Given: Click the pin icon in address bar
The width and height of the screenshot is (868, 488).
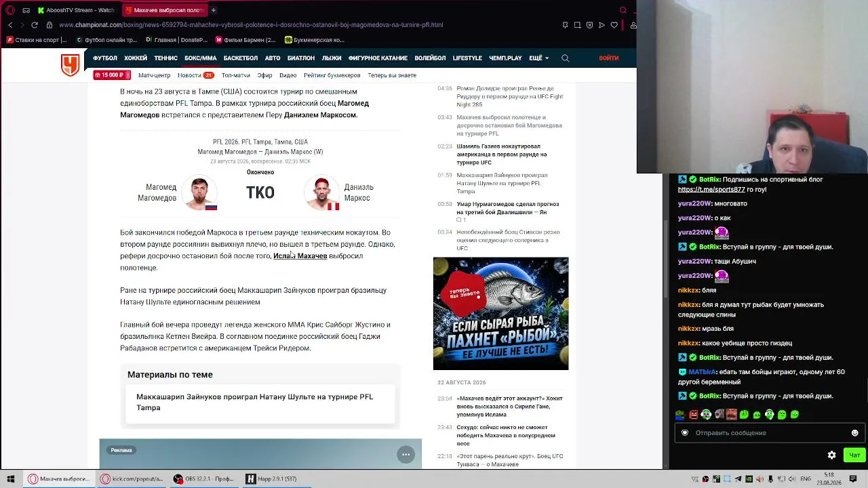Looking at the screenshot, I should [x=565, y=25].
